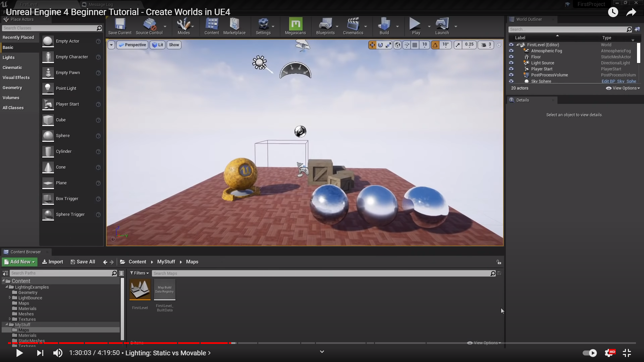Switch to the Geometry category
Screen dimensions: 644x362
[12, 88]
